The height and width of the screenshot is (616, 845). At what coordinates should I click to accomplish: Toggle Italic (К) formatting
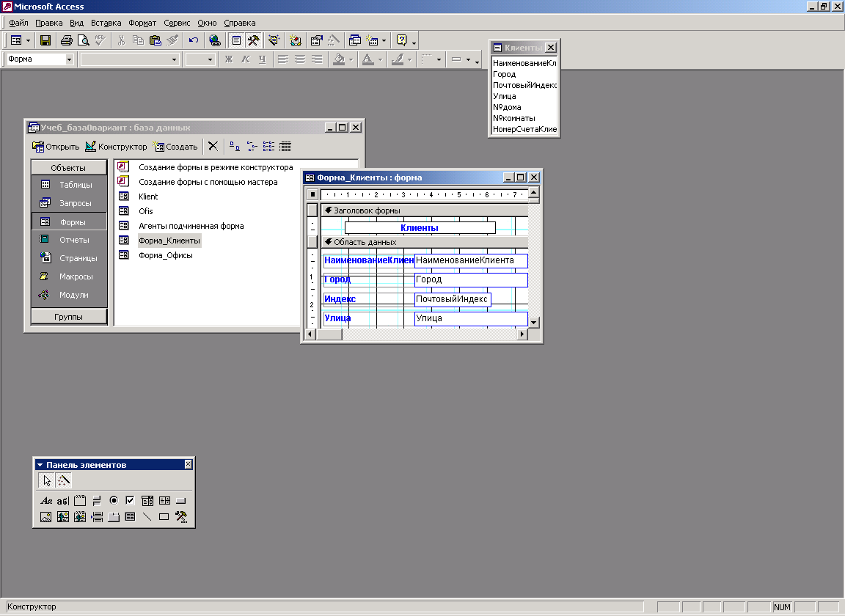pyautogui.click(x=246, y=59)
